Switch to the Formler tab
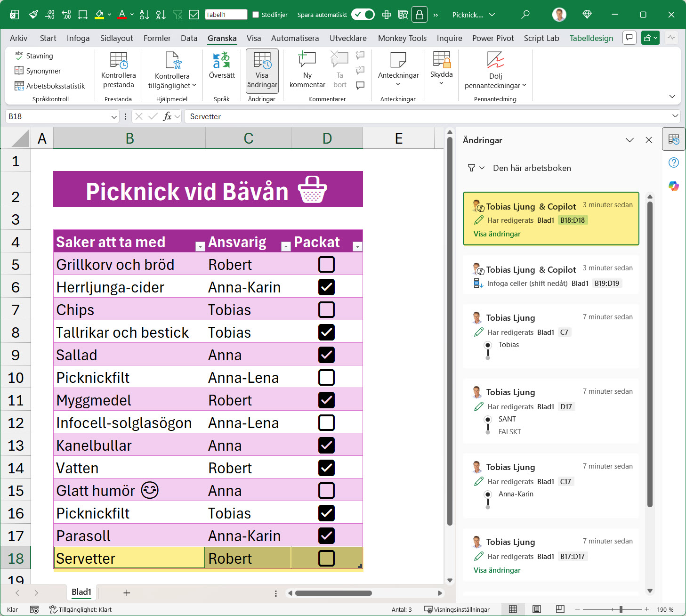 (157, 38)
